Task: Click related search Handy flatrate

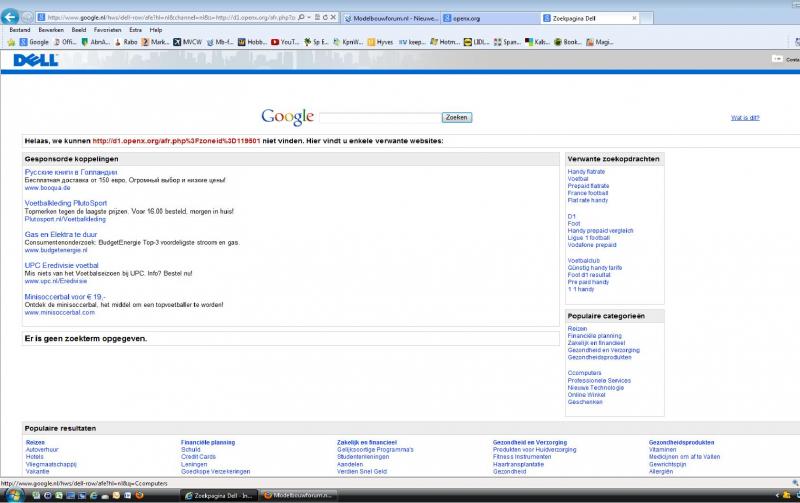Action: click(586, 172)
